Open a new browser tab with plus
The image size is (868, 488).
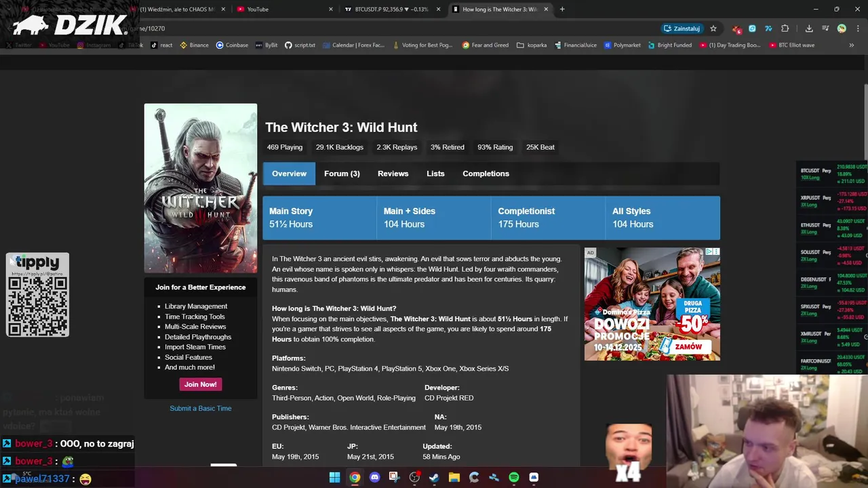coord(562,9)
